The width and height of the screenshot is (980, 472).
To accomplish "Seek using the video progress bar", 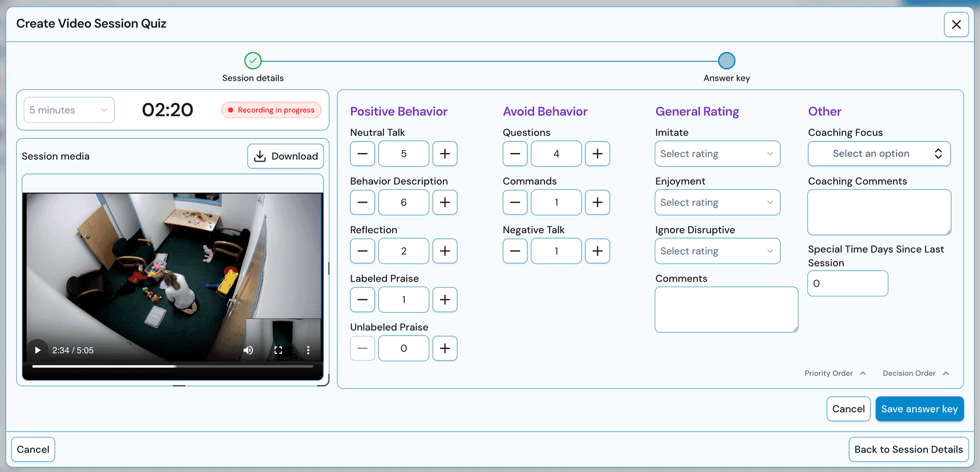I will point(173,366).
